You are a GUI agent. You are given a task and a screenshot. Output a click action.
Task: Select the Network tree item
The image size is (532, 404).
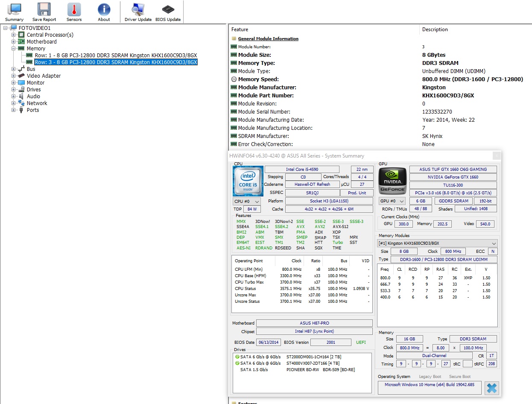click(37, 103)
